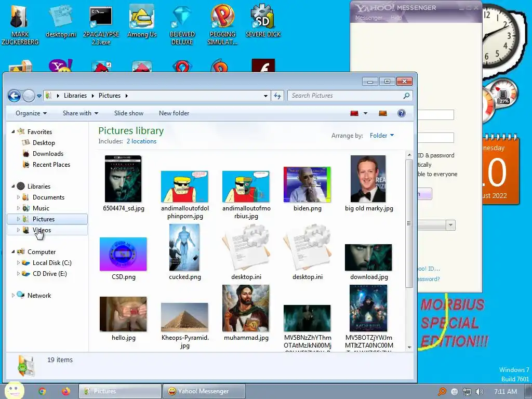Open the Help menu in Yahoo Messenger
Viewport: 532px width, 399px height.
point(396,18)
